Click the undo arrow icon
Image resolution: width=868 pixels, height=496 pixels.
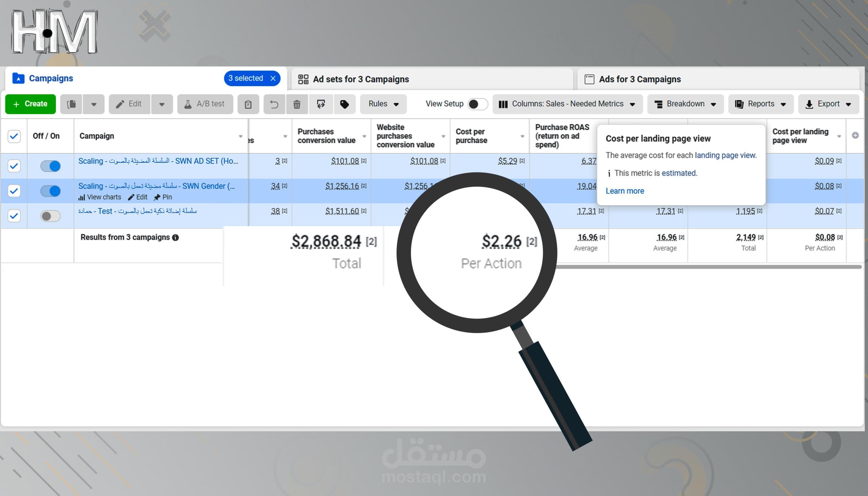click(x=274, y=104)
